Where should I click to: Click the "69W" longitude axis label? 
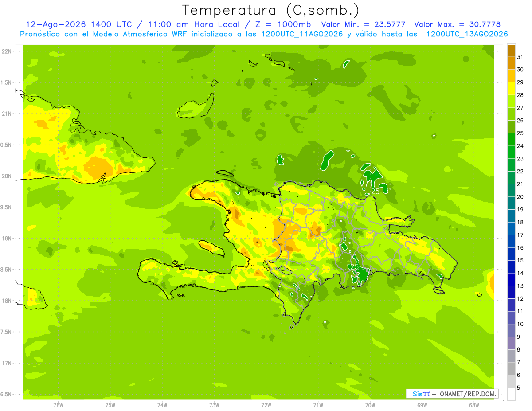pos(422,405)
